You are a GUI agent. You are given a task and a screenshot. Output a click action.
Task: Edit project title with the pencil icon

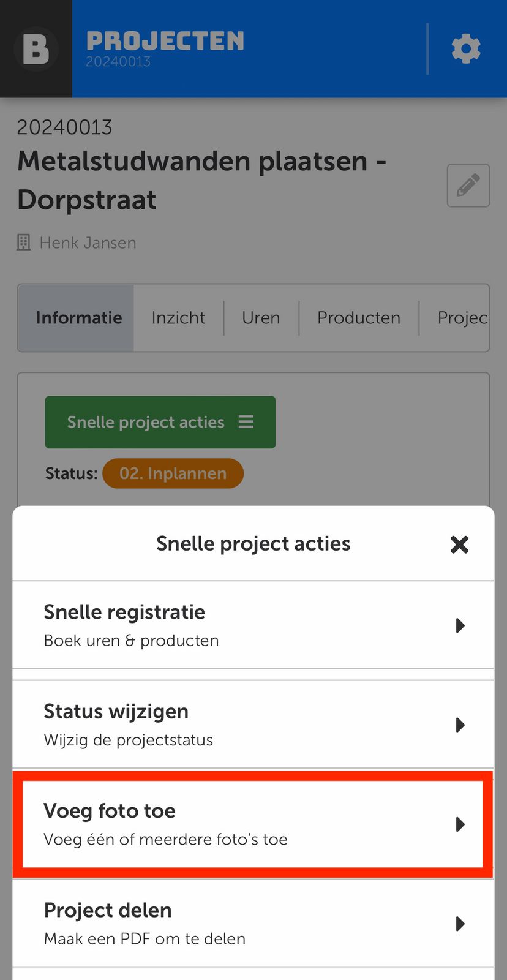[x=468, y=186]
